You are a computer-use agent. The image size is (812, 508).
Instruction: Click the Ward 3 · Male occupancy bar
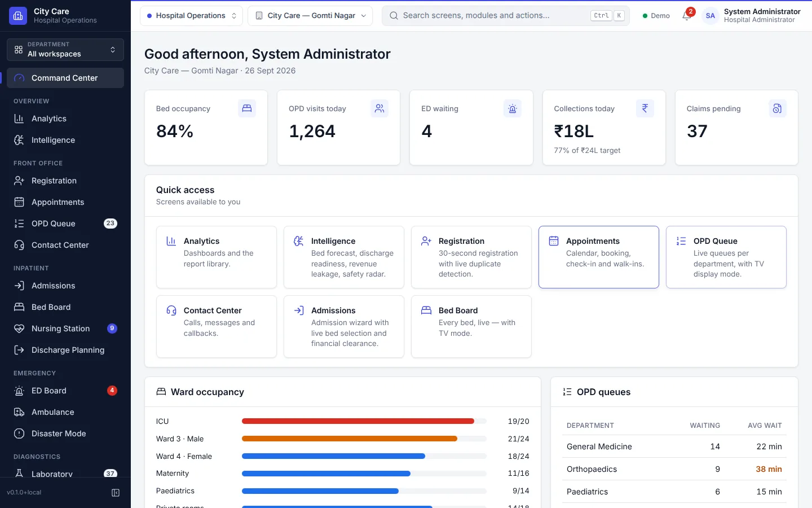[x=364, y=439]
